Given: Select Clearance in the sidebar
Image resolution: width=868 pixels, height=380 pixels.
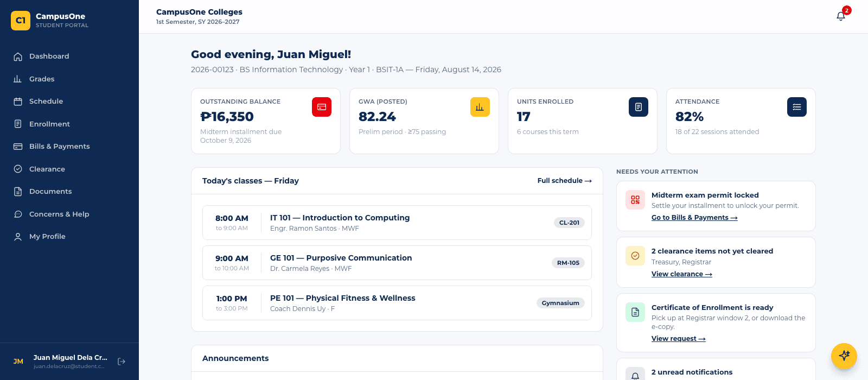Looking at the screenshot, I should (69, 169).
